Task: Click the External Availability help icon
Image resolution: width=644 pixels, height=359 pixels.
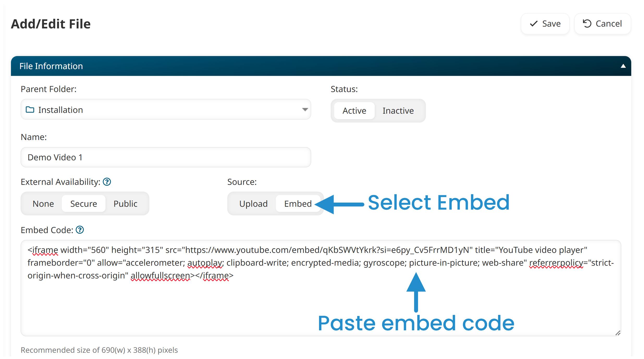Action: click(107, 182)
